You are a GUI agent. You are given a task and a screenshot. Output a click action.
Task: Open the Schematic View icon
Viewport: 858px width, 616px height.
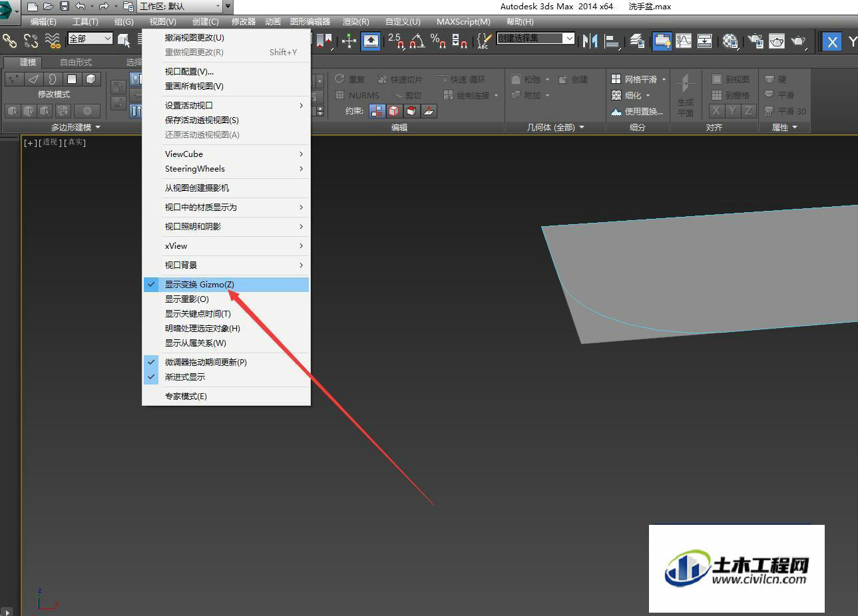(704, 41)
